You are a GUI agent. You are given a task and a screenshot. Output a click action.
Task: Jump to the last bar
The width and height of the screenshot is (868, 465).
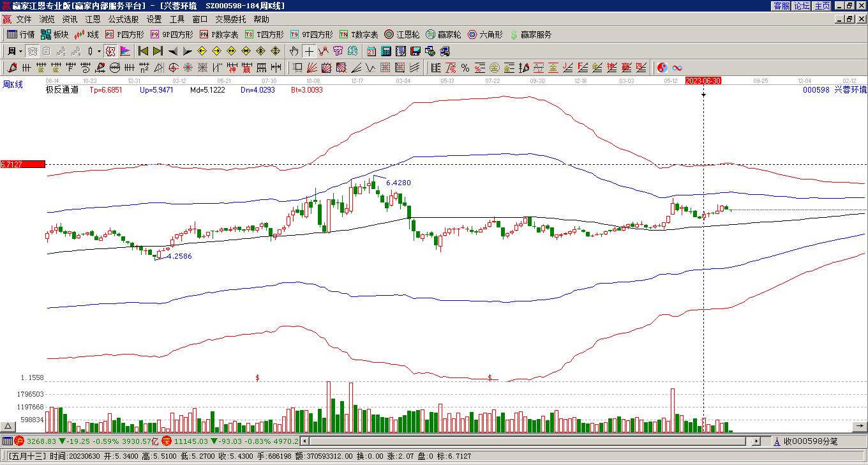[x=158, y=51]
